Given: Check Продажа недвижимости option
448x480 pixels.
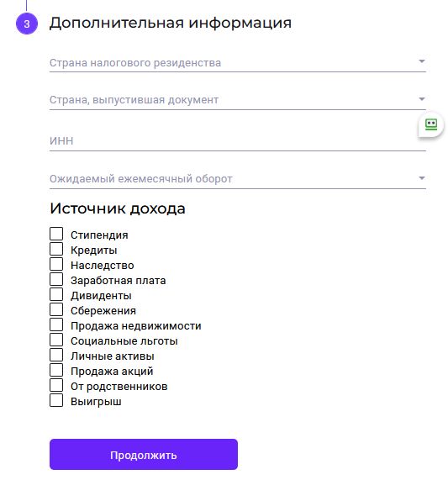Looking at the screenshot, I should point(56,324).
